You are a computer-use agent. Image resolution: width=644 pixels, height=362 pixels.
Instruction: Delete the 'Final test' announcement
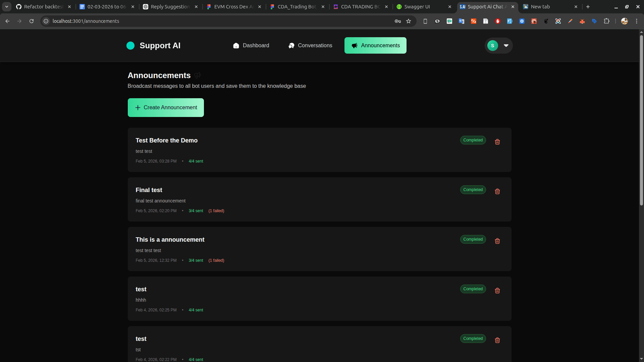click(x=497, y=191)
